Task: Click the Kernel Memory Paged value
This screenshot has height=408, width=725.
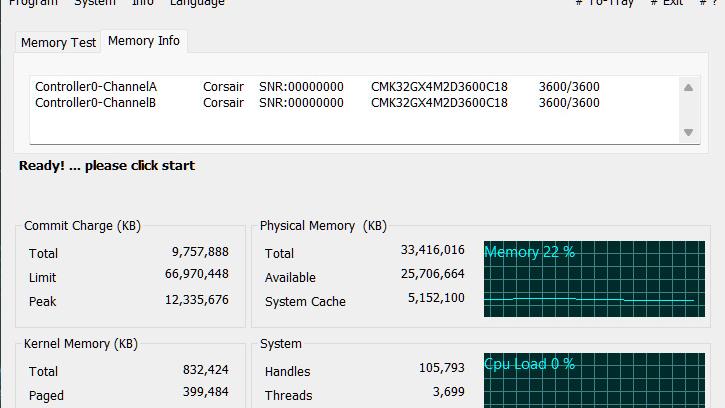Action: [205, 392]
